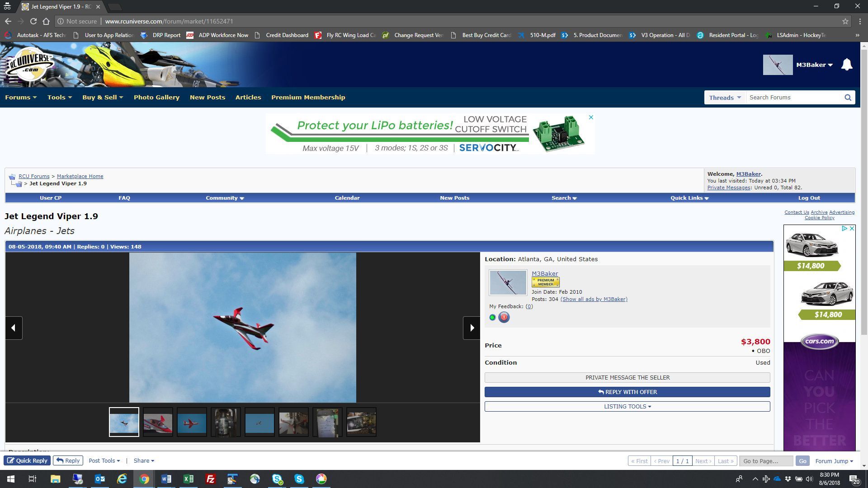Viewport: 868px width, 488px height.
Task: Open the Photo Gallery menu item
Action: click(156, 97)
